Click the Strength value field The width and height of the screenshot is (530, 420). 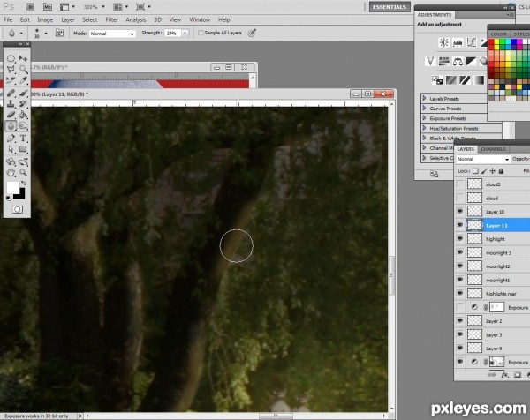tap(173, 33)
